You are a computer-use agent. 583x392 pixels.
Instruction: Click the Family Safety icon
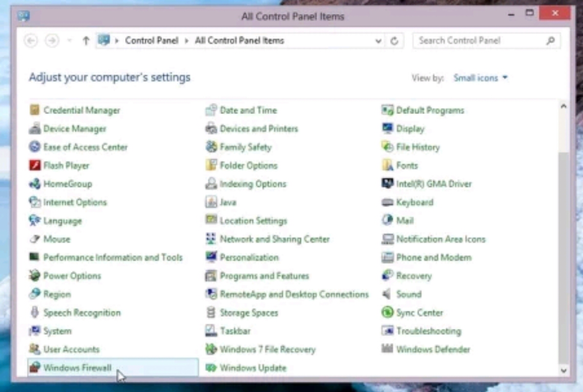[x=211, y=147]
